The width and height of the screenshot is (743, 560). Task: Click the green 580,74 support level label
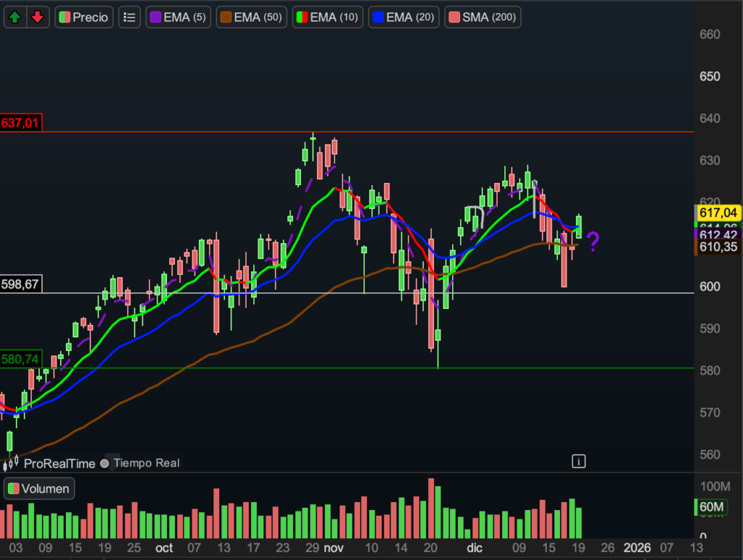pos(21,358)
